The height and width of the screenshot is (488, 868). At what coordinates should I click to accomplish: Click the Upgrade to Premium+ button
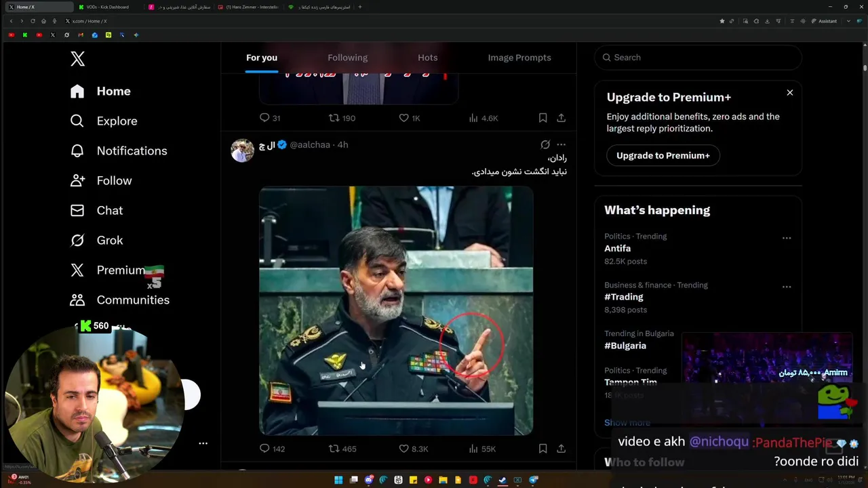(663, 155)
